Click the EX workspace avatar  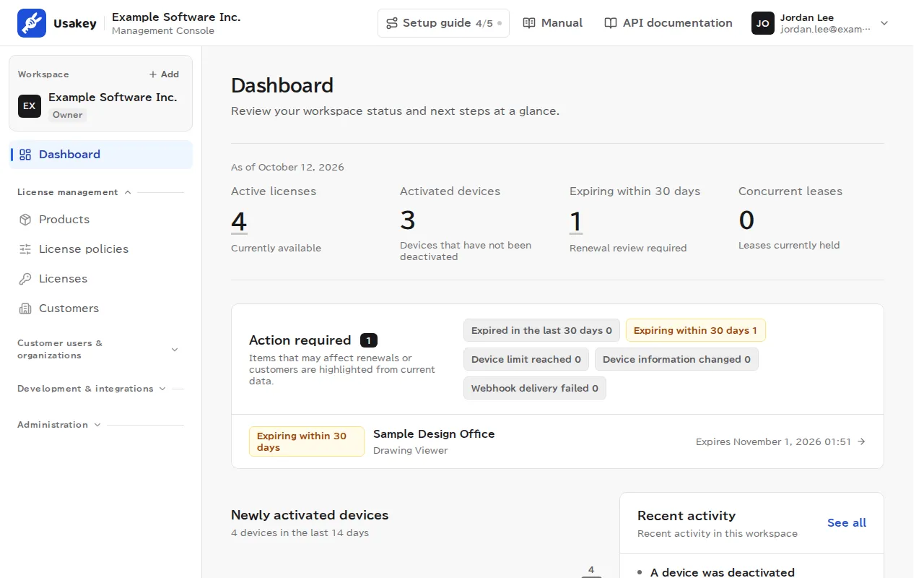pyautogui.click(x=30, y=105)
